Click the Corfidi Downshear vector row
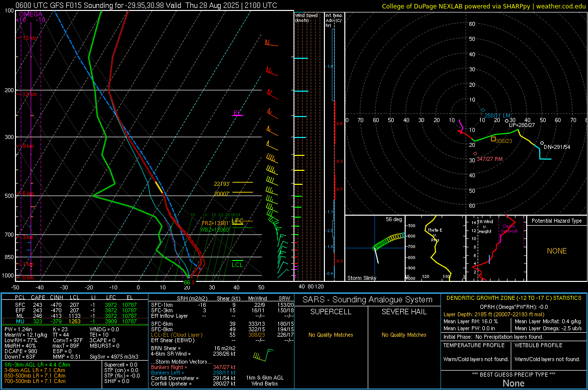 [193, 379]
